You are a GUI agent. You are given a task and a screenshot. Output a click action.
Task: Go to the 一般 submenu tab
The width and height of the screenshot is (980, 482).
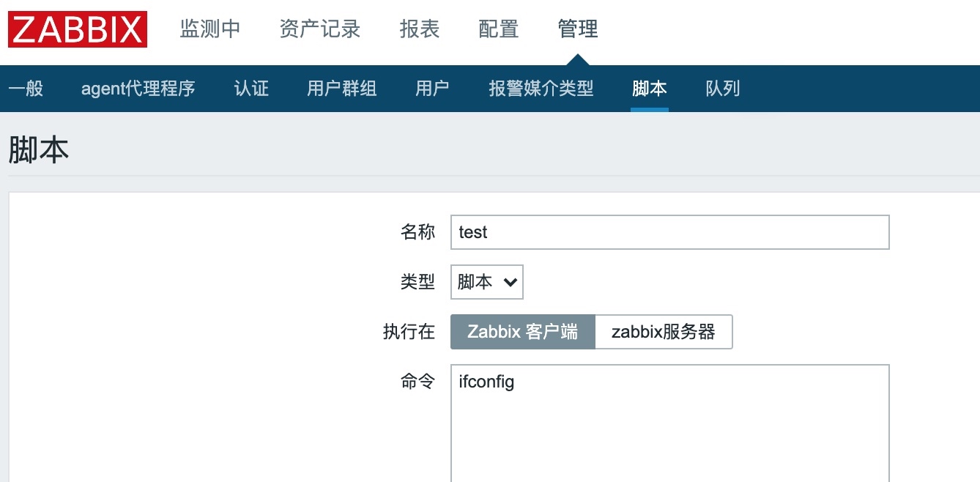26,89
